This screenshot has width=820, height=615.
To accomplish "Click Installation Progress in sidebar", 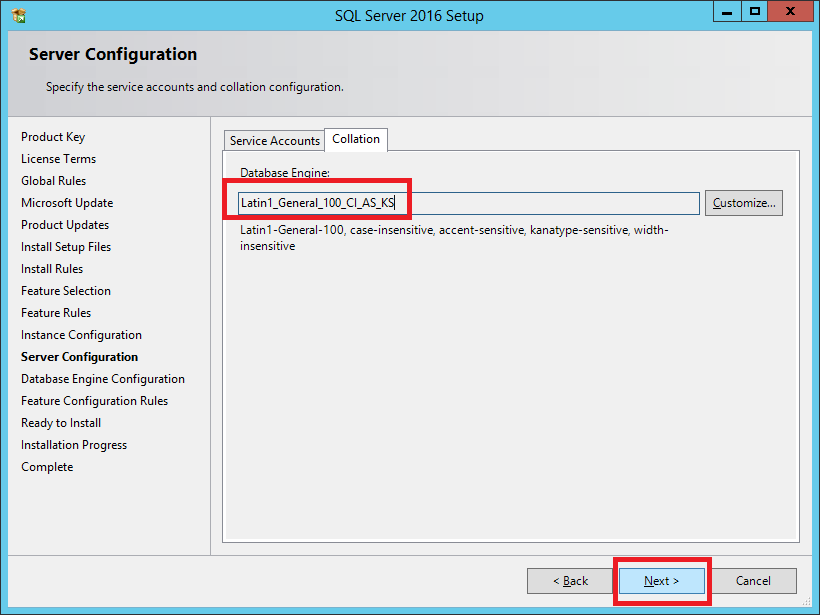I will pos(74,445).
